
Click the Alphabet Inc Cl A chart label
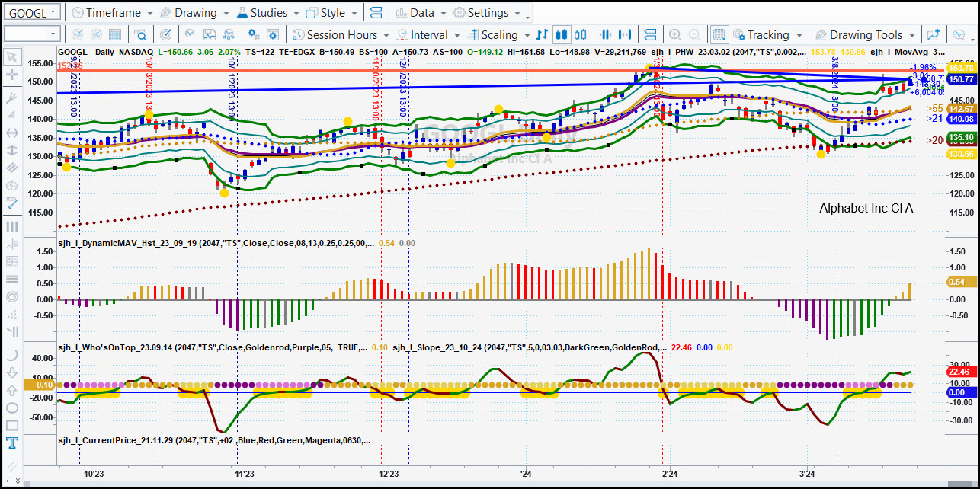[x=866, y=208]
